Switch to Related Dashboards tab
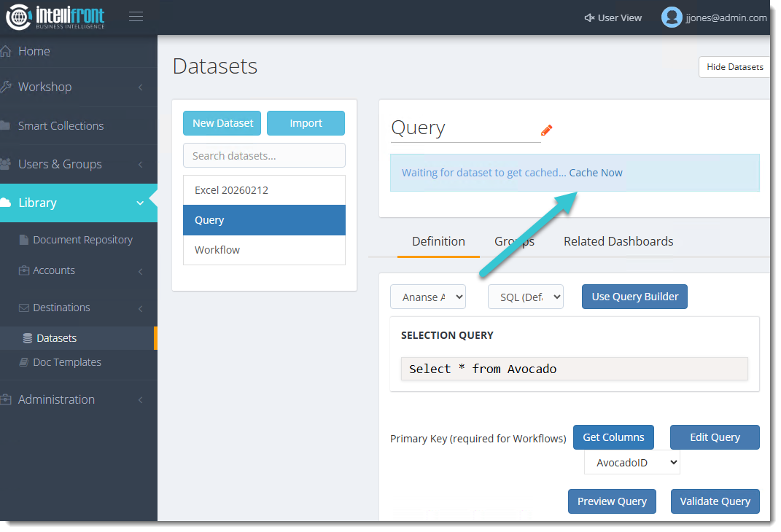 [x=618, y=241]
